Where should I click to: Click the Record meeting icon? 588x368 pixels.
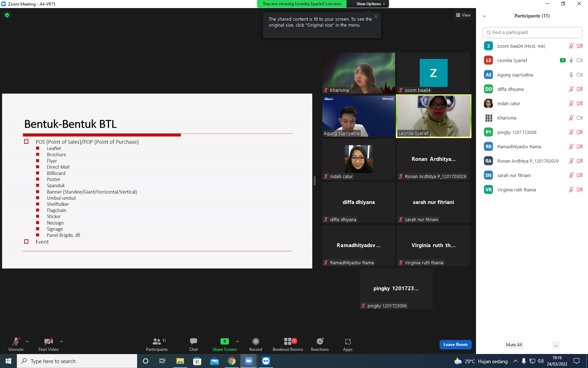pyautogui.click(x=256, y=341)
